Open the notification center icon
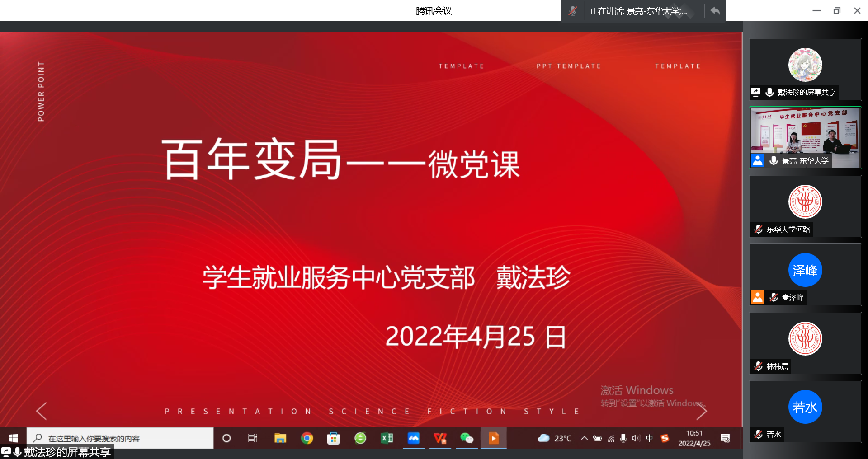This screenshot has width=868, height=459. pyautogui.click(x=726, y=438)
